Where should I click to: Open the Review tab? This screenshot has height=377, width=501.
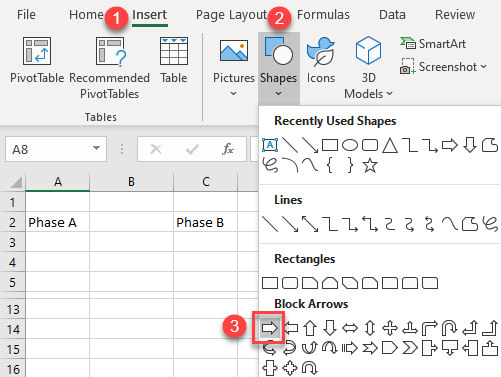[455, 15]
